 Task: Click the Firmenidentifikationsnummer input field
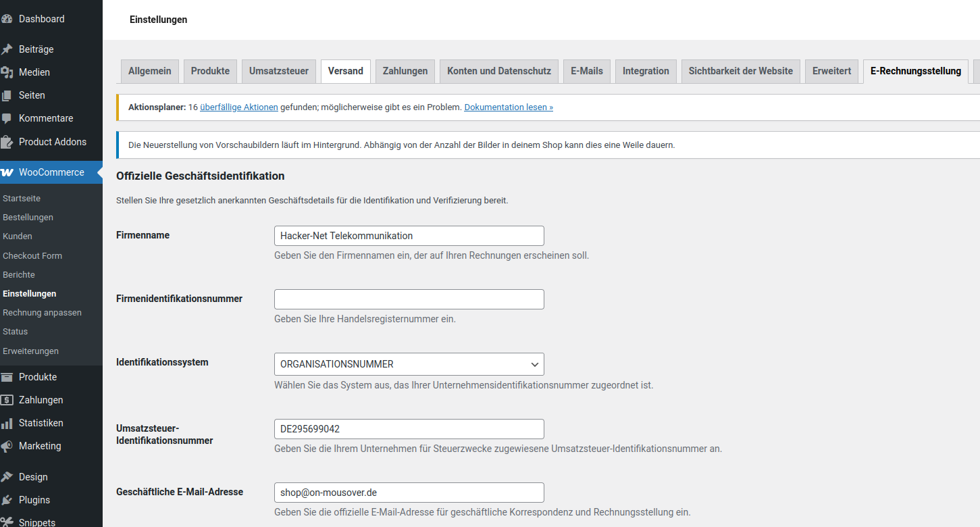(x=409, y=299)
